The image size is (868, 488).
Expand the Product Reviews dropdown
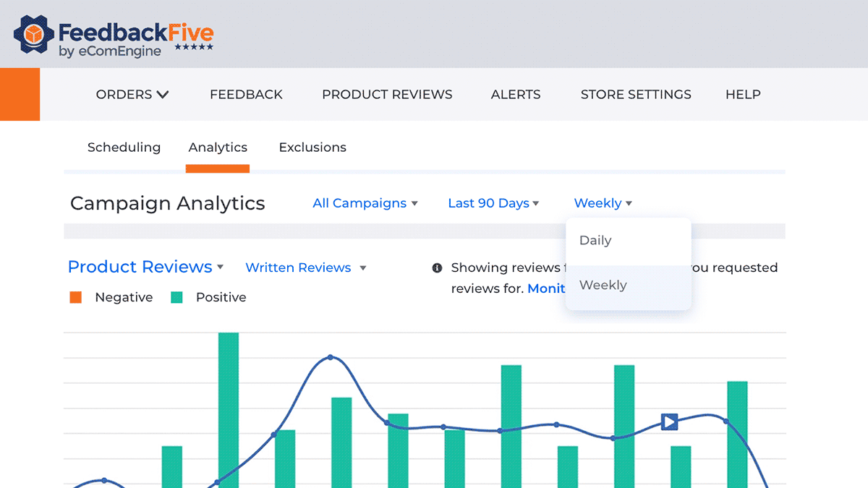145,267
